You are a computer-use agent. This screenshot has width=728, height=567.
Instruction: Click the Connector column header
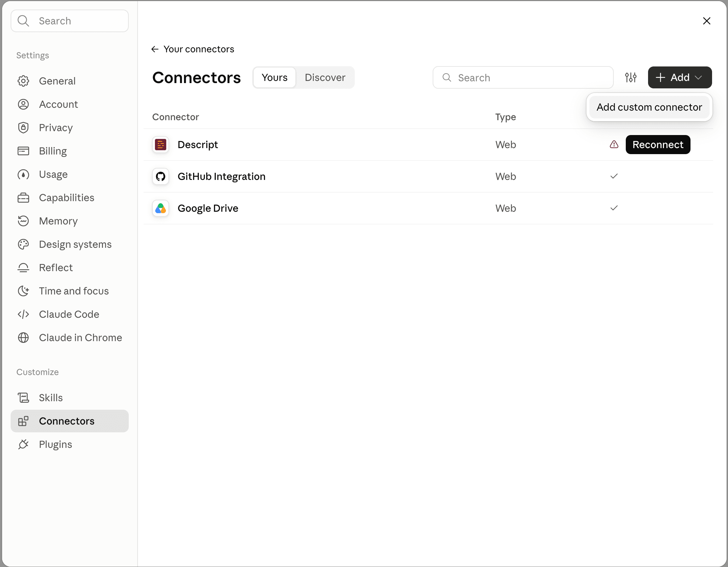(x=175, y=117)
